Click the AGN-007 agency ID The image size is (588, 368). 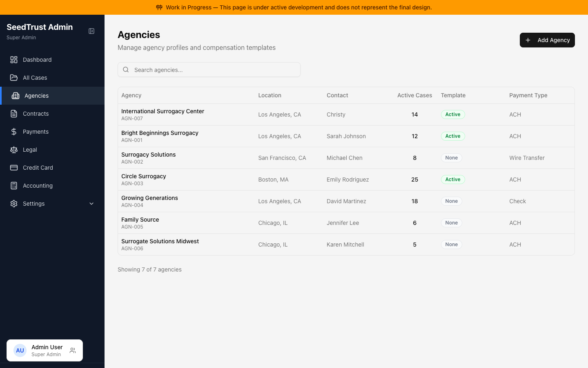(x=132, y=119)
